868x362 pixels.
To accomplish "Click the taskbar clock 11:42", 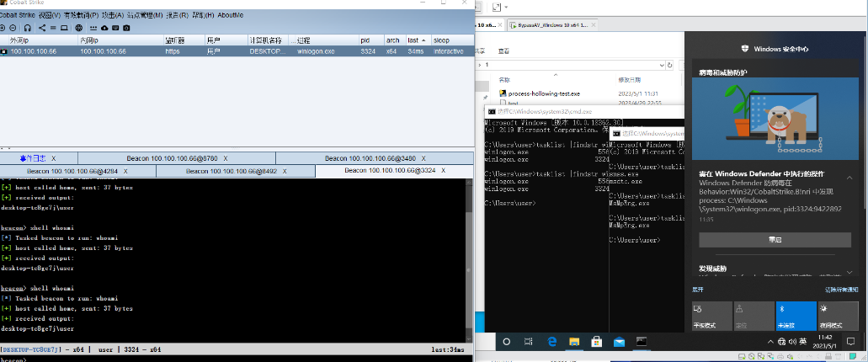I will click(x=825, y=342).
